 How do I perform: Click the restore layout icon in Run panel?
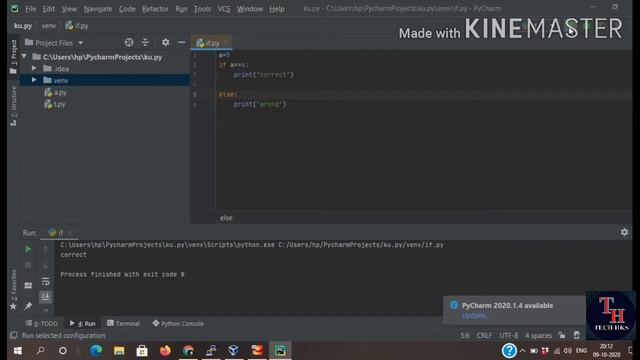click(28, 285)
